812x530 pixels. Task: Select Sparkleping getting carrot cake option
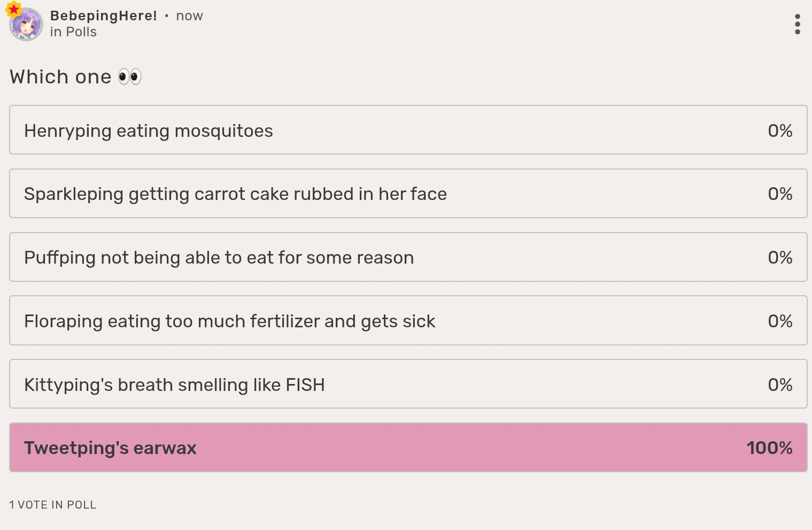coord(408,194)
